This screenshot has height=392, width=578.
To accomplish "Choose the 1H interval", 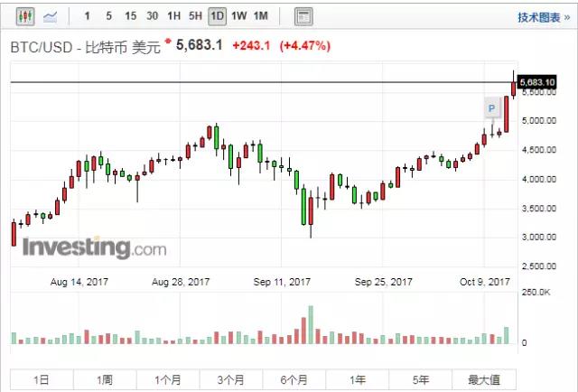I will tap(173, 16).
